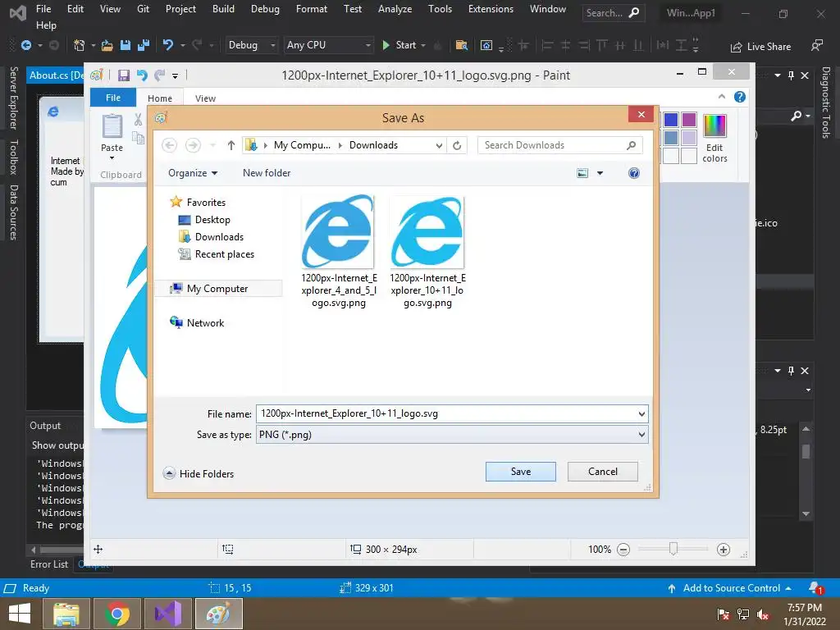Open Google Chrome from the taskbar

(x=117, y=614)
